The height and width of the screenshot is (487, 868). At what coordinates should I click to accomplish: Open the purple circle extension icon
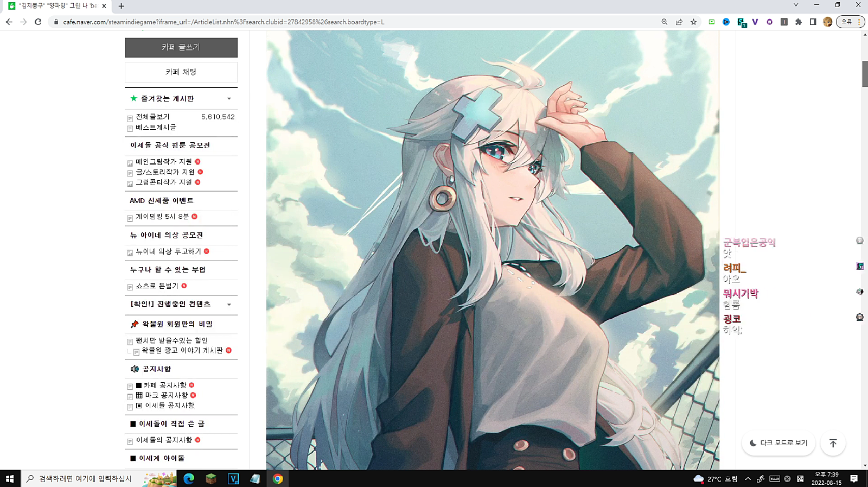[769, 22]
